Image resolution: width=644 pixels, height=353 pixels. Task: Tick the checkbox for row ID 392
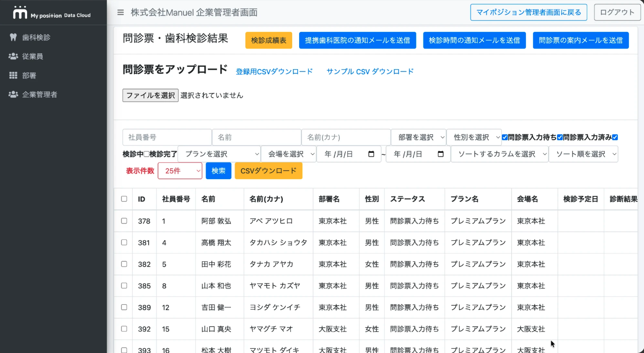124,329
